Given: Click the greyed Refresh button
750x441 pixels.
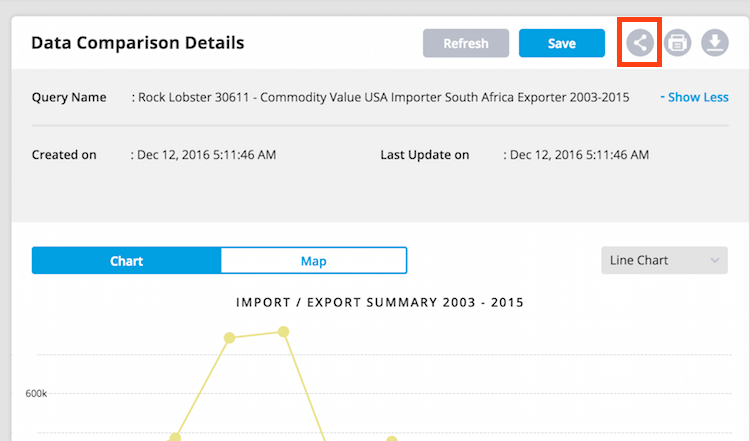Looking at the screenshot, I should click(x=466, y=43).
